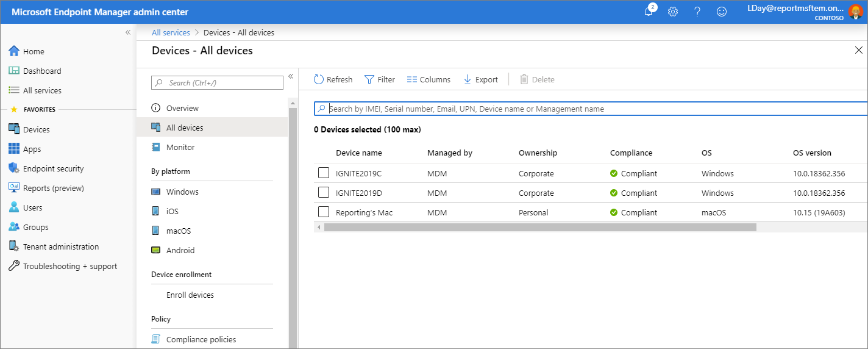
Task: Follow the All services breadcrumb link
Action: 171,32
